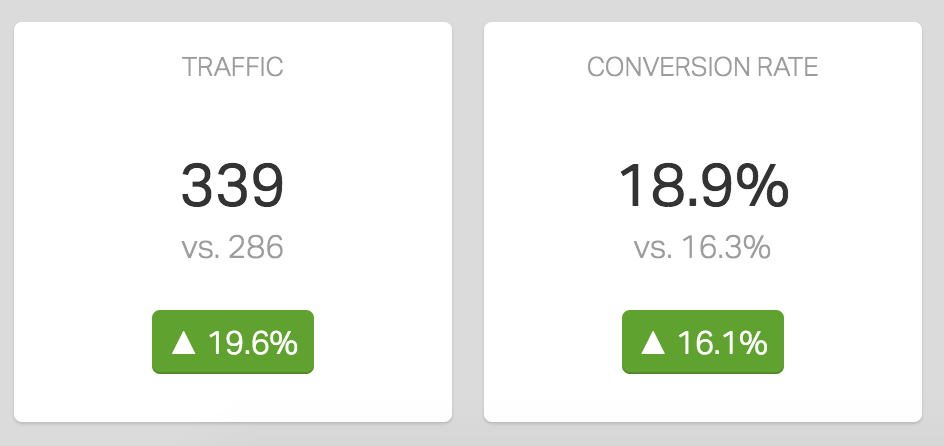This screenshot has width=944, height=446.
Task: Click blank area between TRAFFIC heading and 339
Action: (233, 118)
